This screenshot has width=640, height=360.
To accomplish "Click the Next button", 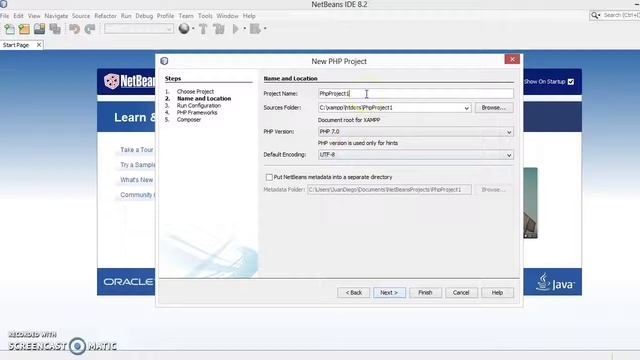I will click(389, 293).
